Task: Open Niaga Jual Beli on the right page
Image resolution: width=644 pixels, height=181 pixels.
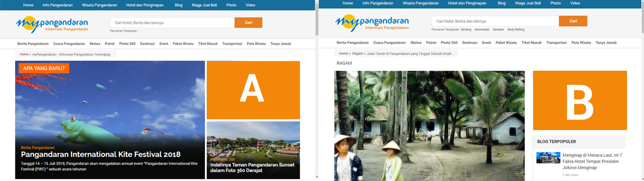Action: point(528,3)
